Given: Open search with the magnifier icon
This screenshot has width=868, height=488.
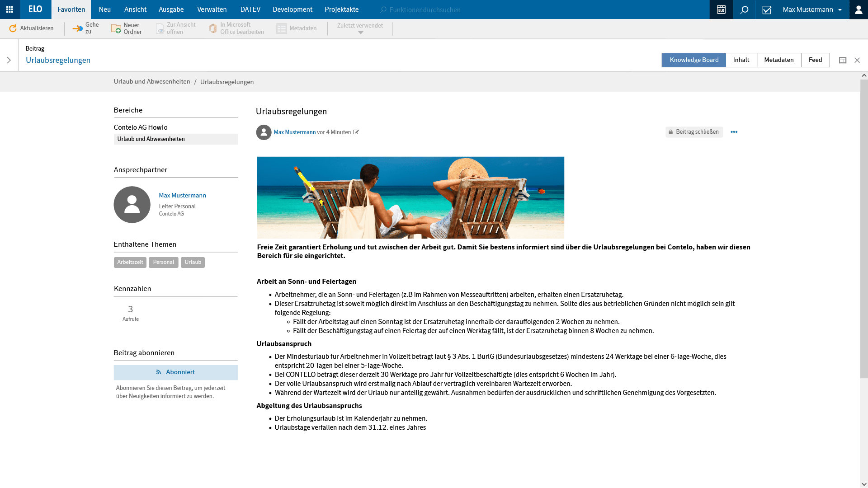Looking at the screenshot, I should [744, 9].
